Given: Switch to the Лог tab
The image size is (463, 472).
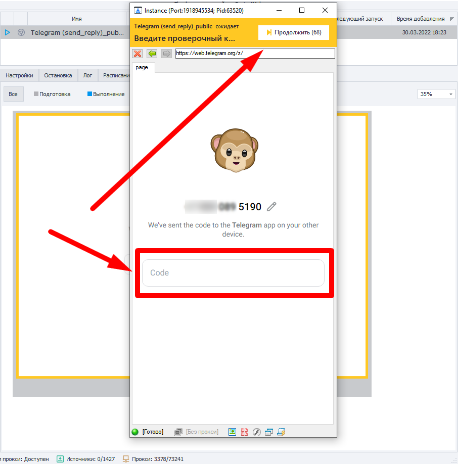Looking at the screenshot, I should pyautogui.click(x=88, y=75).
